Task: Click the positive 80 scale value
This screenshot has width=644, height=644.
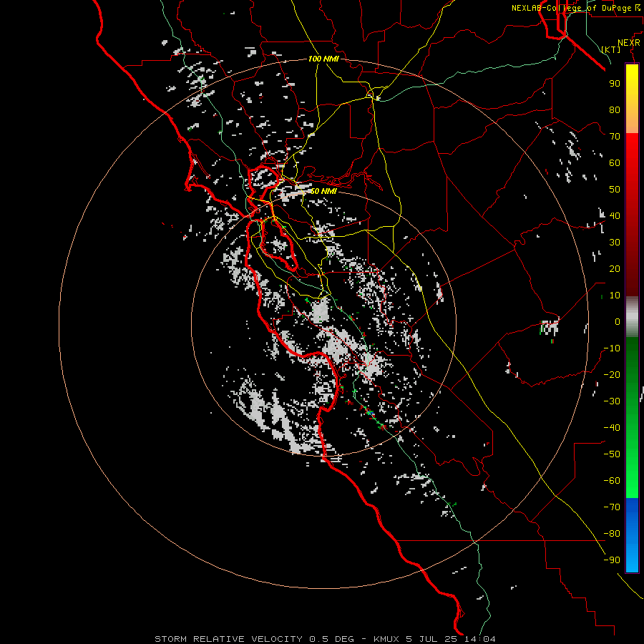Action: (615, 109)
